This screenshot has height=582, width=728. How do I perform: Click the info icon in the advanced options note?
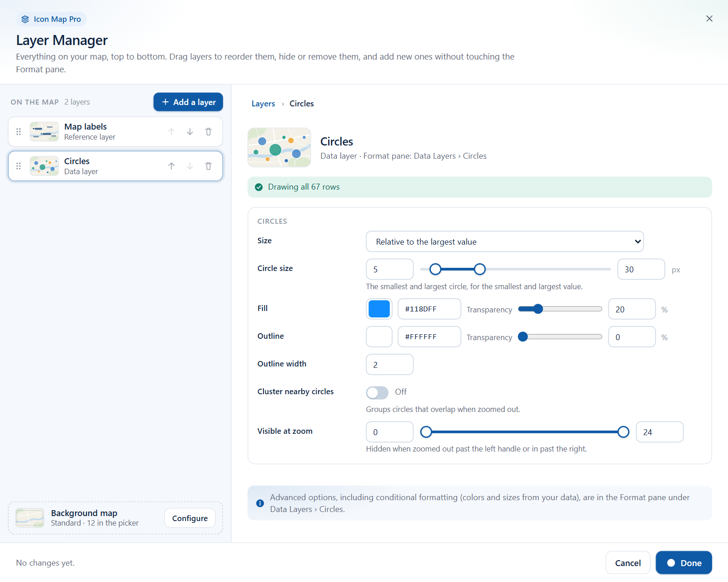[260, 503]
